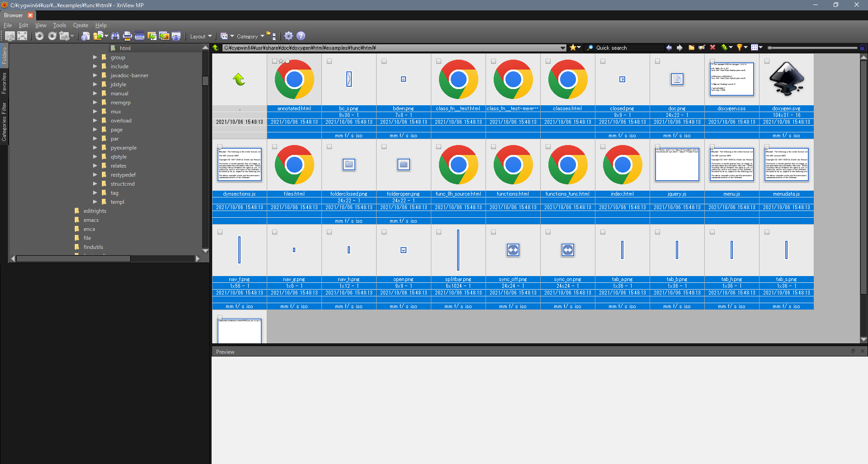Tick the checkbox on nav_f.png thumbnail

click(x=220, y=232)
